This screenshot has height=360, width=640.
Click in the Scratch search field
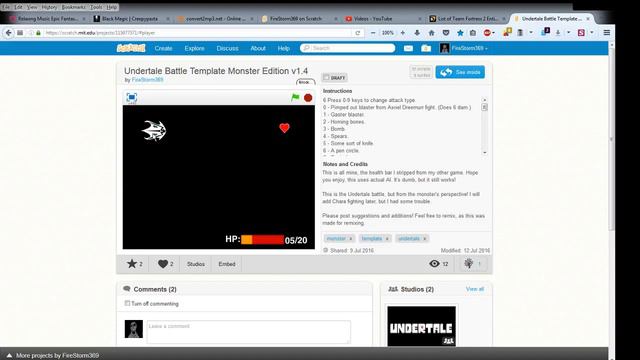pos(348,48)
